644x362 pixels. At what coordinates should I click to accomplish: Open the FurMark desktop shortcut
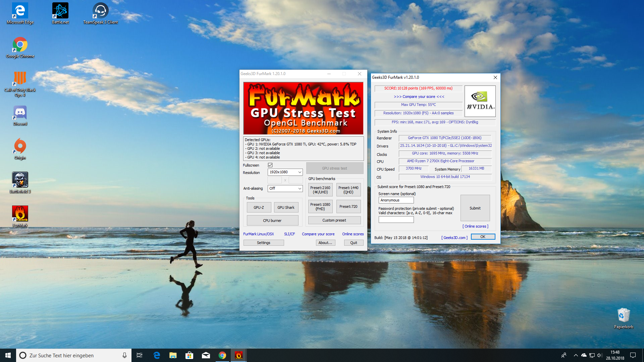[20, 214]
